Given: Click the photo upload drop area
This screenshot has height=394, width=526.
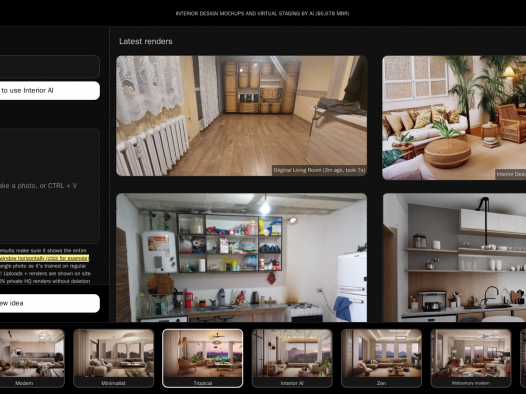Looking at the screenshot, I should point(50,186).
